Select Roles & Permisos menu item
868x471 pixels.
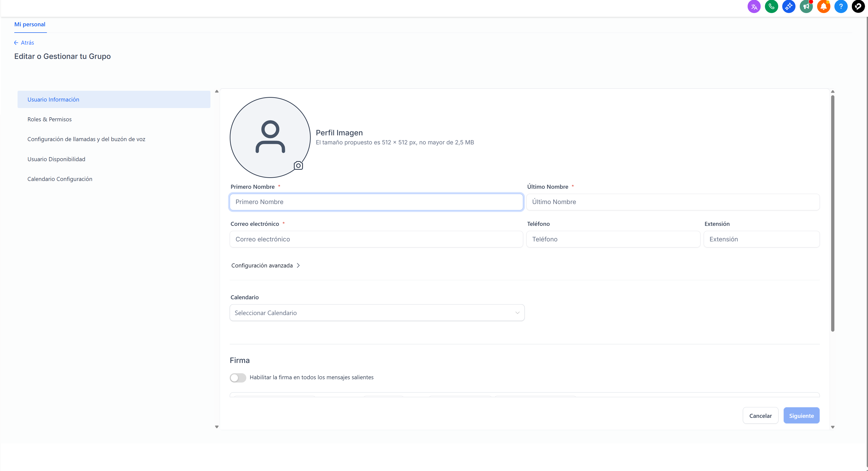point(50,119)
